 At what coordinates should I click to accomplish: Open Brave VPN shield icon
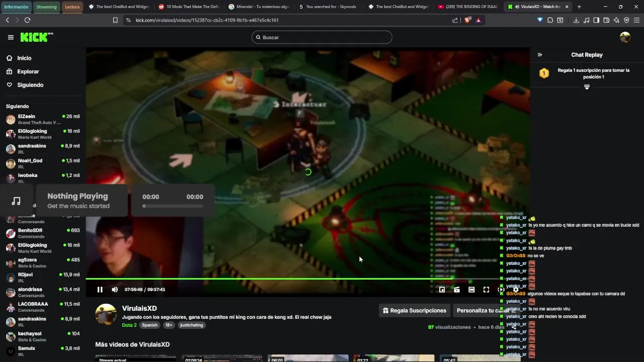tap(626, 20)
